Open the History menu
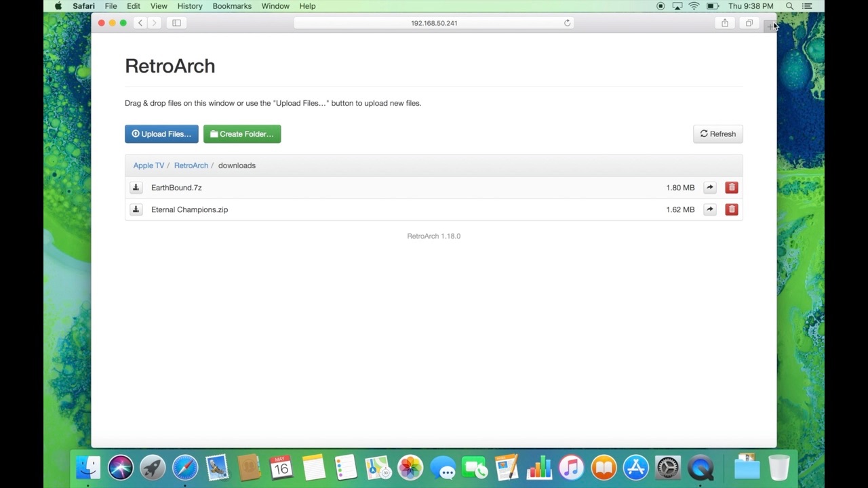 189,6
